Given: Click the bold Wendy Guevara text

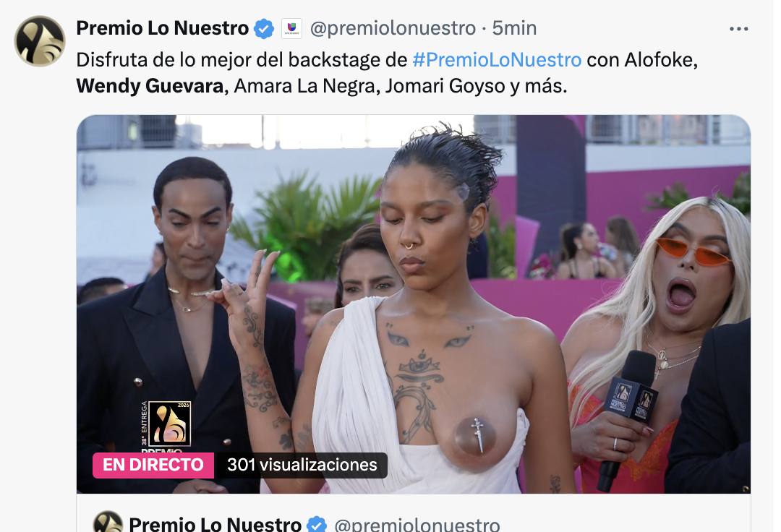Looking at the screenshot, I should (150, 86).
